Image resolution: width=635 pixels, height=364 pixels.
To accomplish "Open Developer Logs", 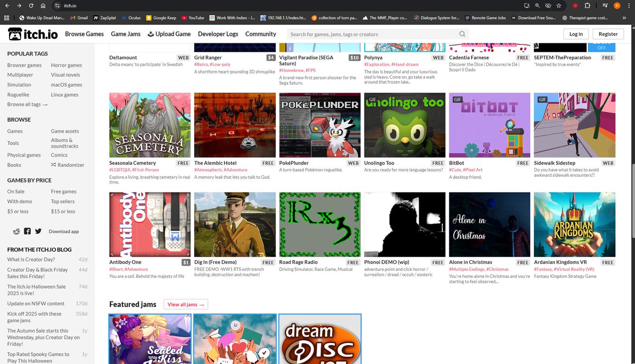I will coord(218,34).
